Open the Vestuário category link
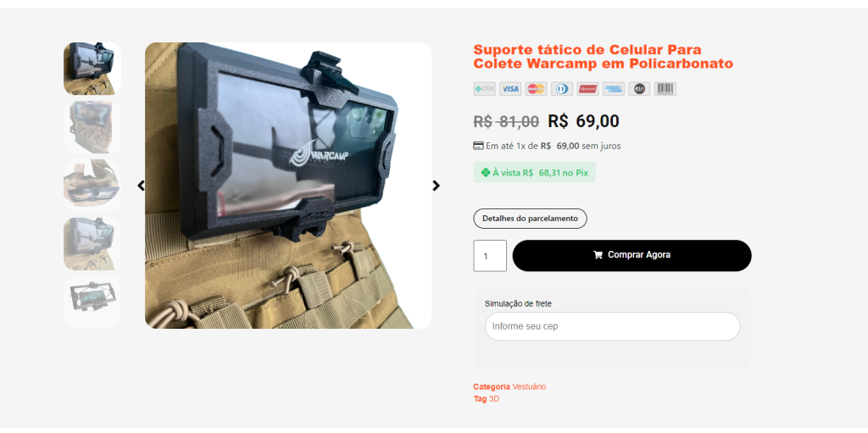This screenshot has height=433, width=868. point(529,386)
